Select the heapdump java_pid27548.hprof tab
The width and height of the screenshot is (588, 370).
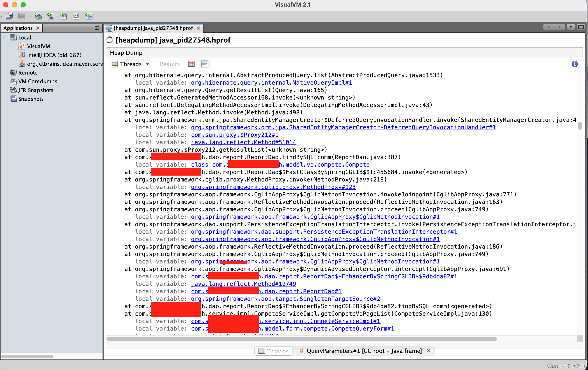[x=153, y=28]
